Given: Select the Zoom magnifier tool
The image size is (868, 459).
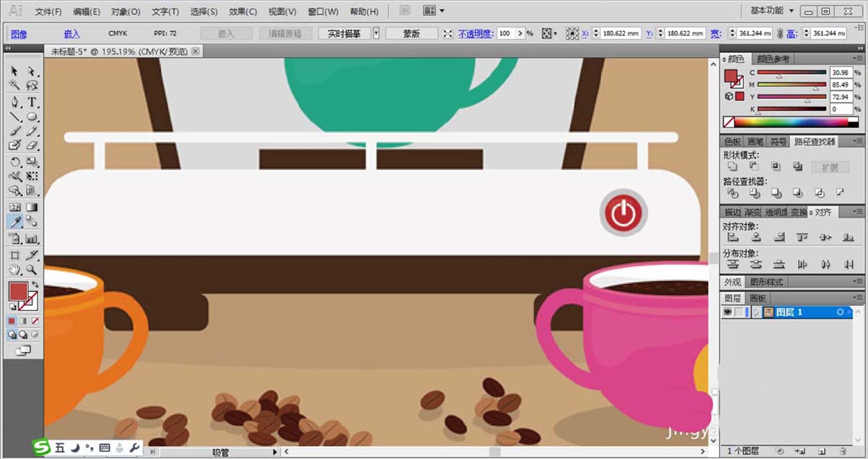Looking at the screenshot, I should (33, 270).
